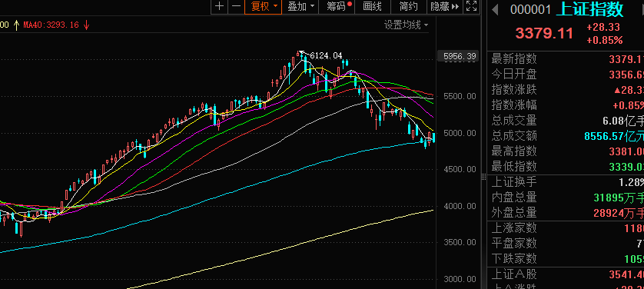Grab the panel splitter handle dots

[x=483, y=178]
